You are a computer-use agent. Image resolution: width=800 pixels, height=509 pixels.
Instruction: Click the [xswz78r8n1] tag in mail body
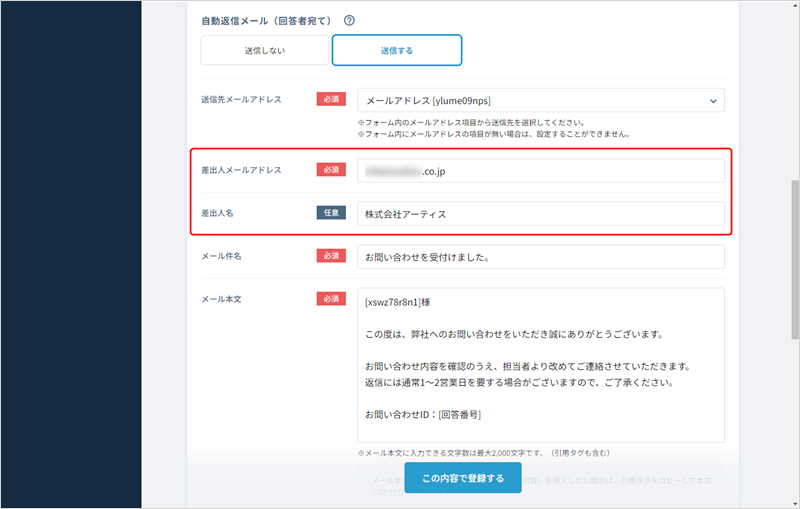[398, 301]
